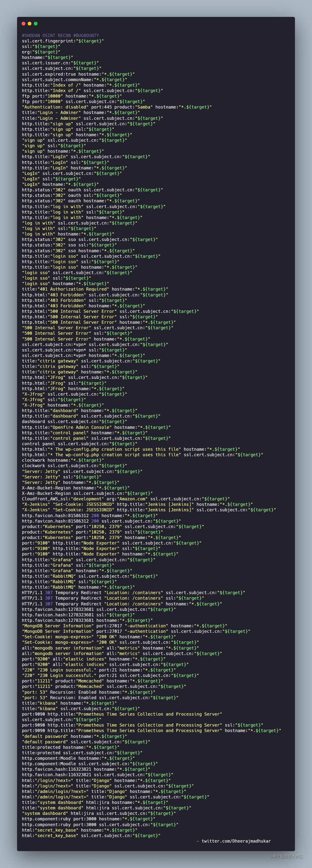The image size is (312, 868).
Task: Click the clockwork hostname line
Action: tap(63, 460)
